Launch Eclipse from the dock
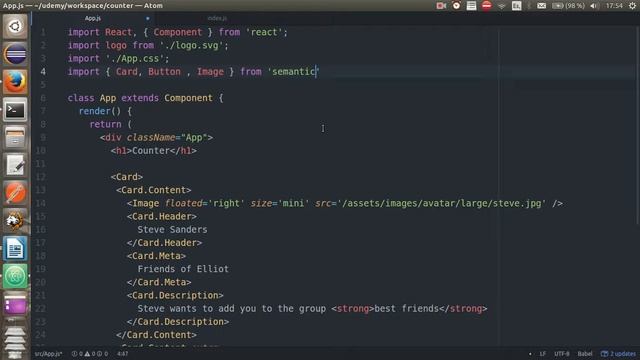 coord(15,54)
